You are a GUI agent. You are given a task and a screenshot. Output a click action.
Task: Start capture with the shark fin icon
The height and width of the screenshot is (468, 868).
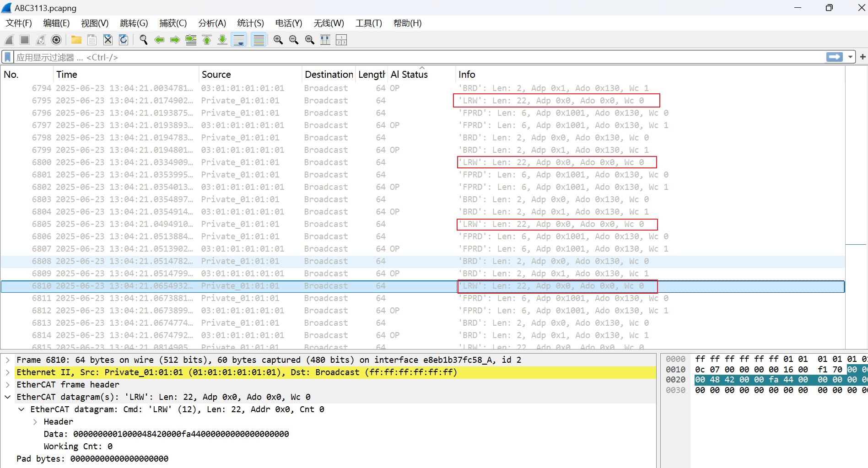tap(9, 40)
